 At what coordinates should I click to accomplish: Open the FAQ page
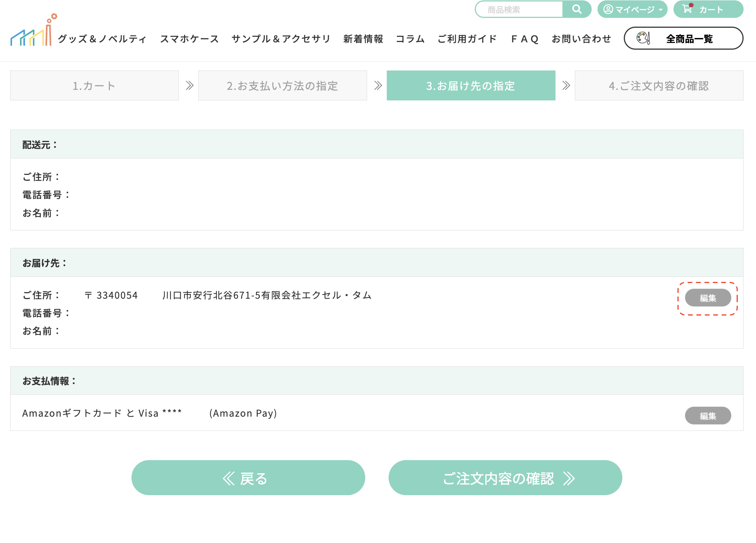pyautogui.click(x=525, y=39)
